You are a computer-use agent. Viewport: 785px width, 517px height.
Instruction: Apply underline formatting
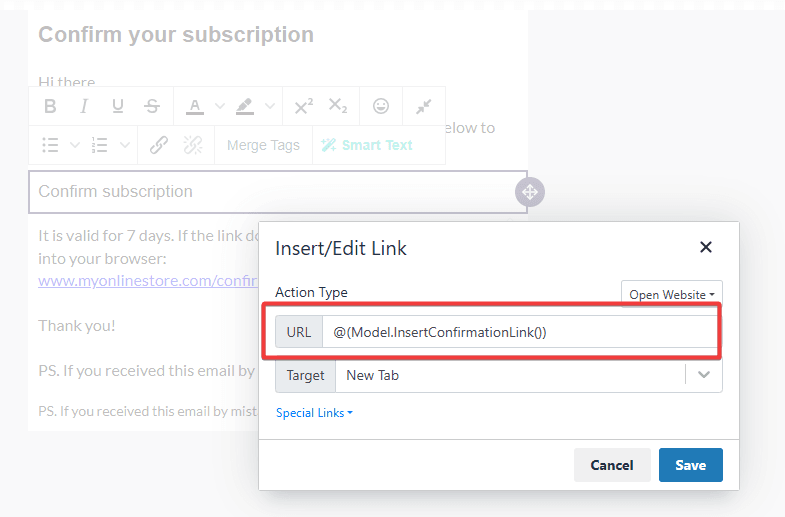pyautogui.click(x=118, y=106)
